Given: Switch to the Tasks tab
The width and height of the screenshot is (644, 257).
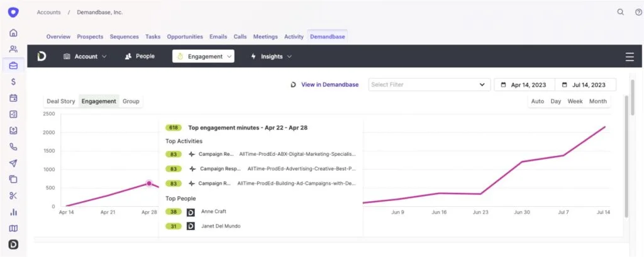Looking at the screenshot, I should [x=153, y=36].
